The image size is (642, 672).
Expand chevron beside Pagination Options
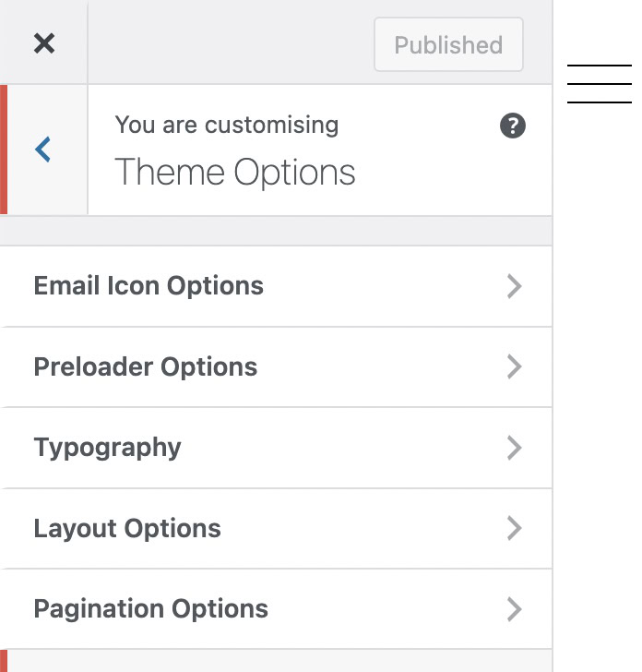click(515, 609)
